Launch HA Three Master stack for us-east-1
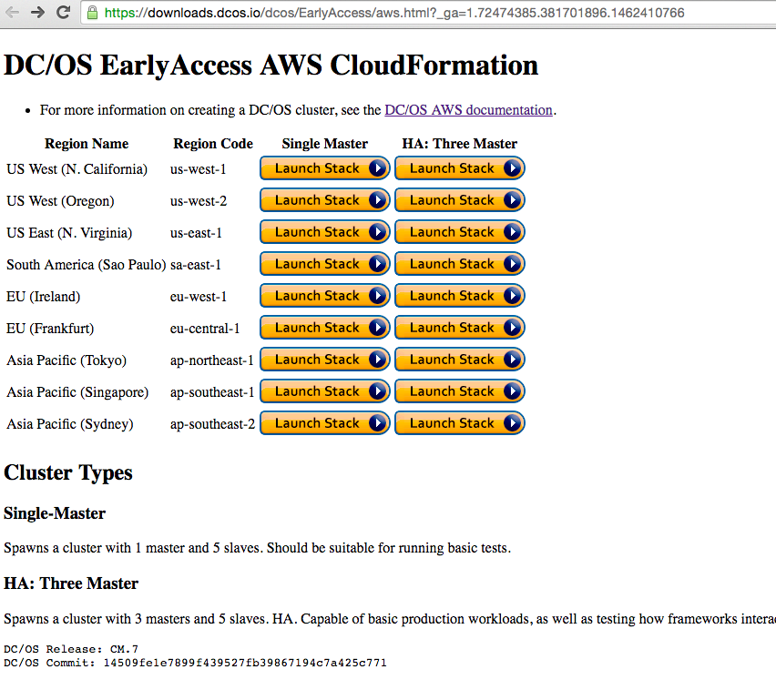 460,232
